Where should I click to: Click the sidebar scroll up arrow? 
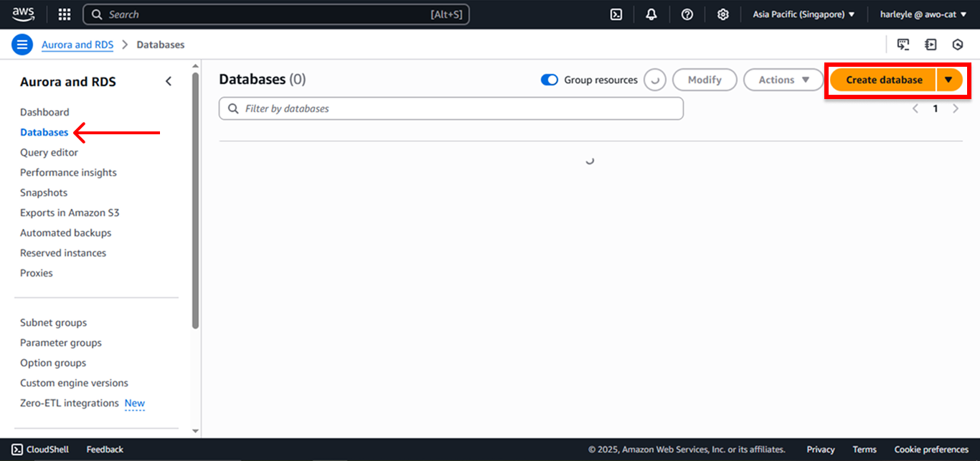point(196,66)
